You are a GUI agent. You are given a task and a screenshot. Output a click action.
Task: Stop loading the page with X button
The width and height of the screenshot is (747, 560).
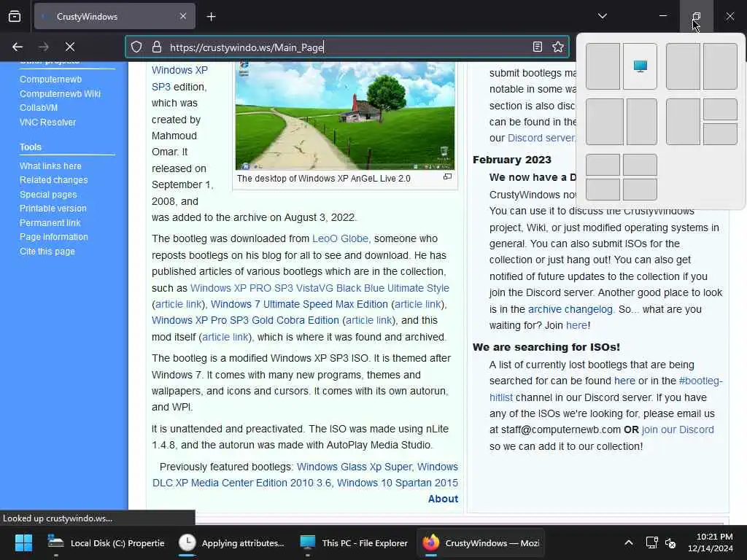click(x=70, y=47)
